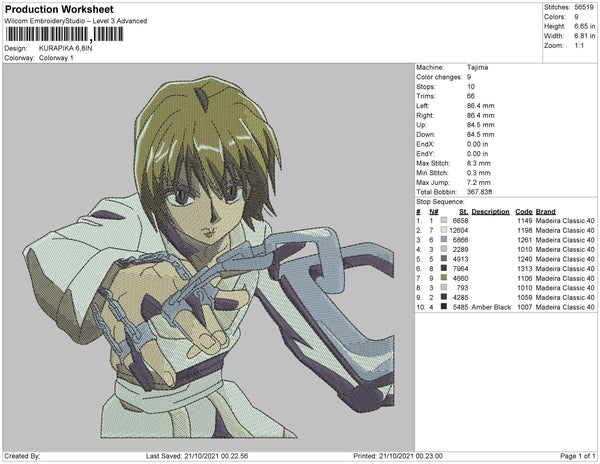
Task: Select the olive swatch beside 4660 stitches
Action: pos(444,278)
